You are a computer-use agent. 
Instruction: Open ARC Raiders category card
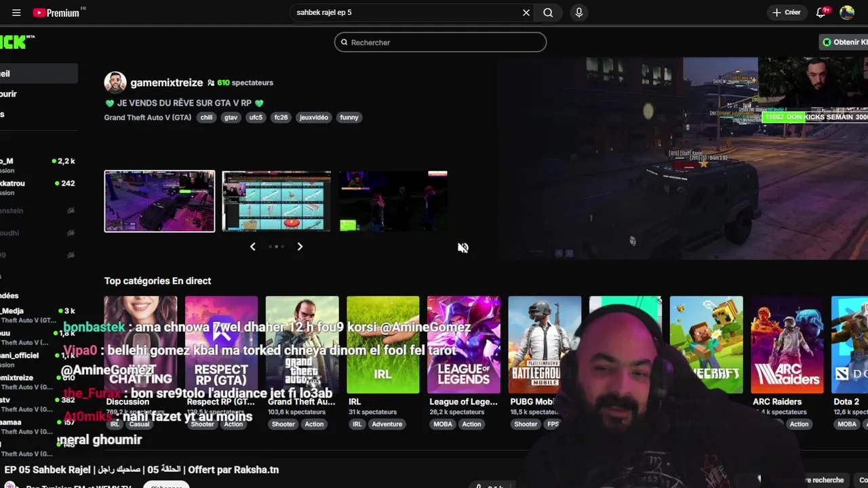[787, 344]
